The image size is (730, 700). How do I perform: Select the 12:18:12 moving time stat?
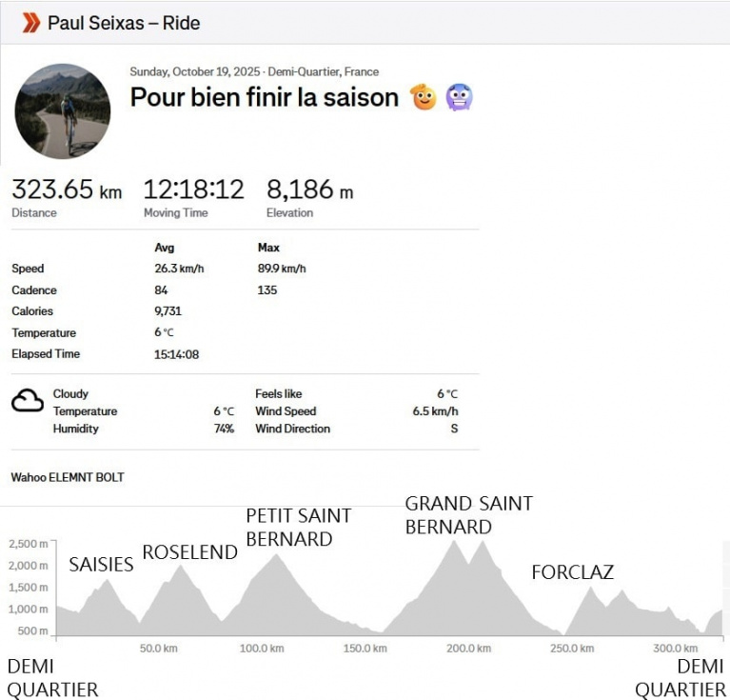click(x=193, y=190)
